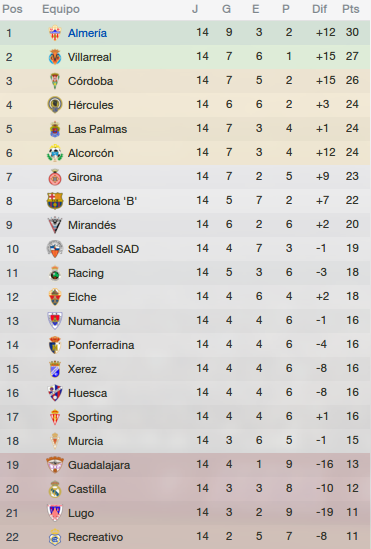The width and height of the screenshot is (371, 549).
Task: Click the Girona club badge
Action: tap(55, 177)
